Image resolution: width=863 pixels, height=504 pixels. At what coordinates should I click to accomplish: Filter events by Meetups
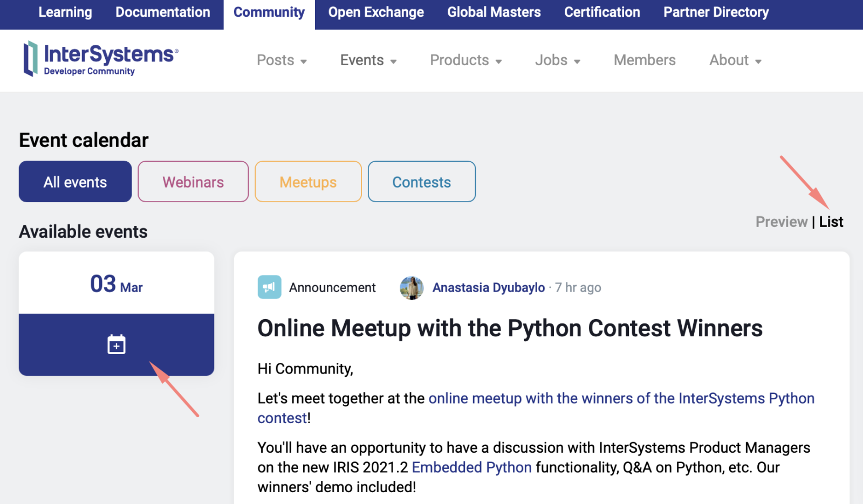tap(308, 182)
